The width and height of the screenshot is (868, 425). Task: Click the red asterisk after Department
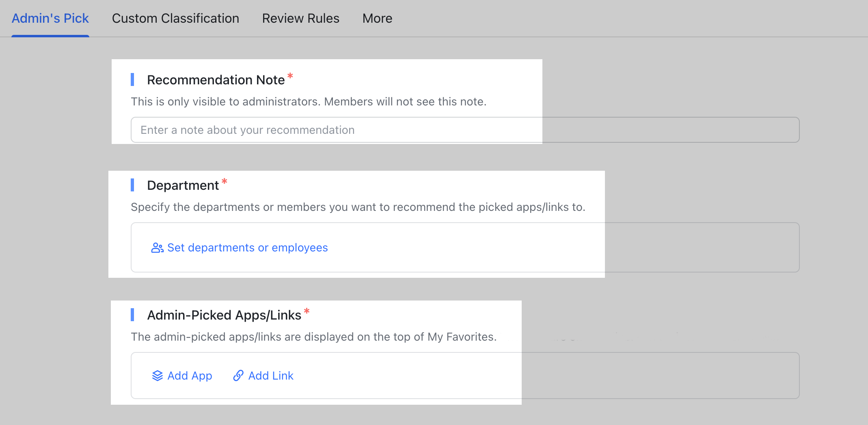(x=224, y=182)
